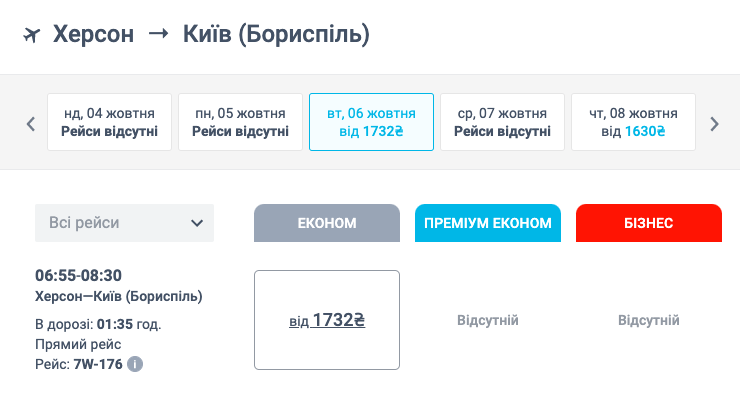The image size is (740, 405).
Task: Click the info icon next to flight 7W-176
Action: [135, 364]
